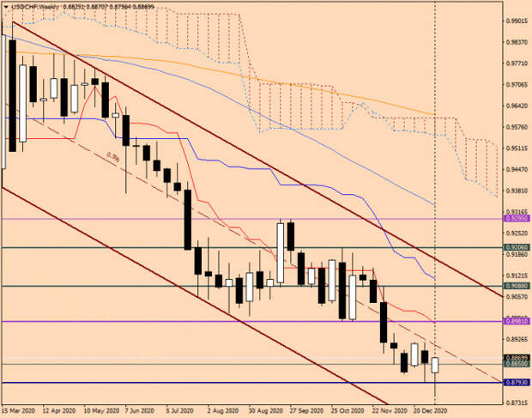Click the 0.94470 price scale label
This screenshot has width=532, height=418.
(517, 169)
